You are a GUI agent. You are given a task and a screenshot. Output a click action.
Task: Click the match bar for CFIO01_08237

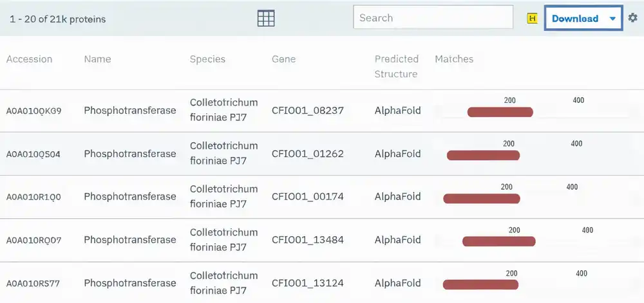500,113
